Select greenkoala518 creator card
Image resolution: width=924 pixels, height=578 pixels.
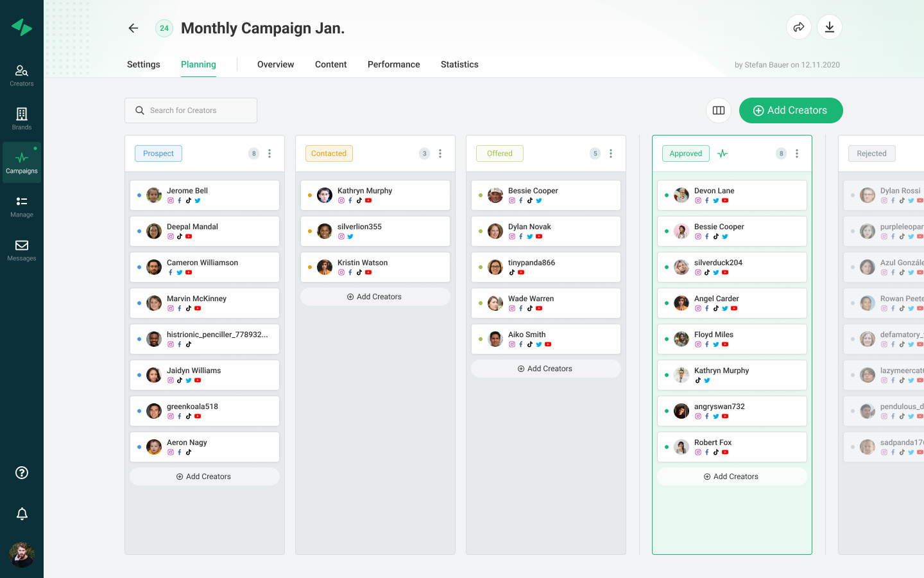(x=205, y=411)
